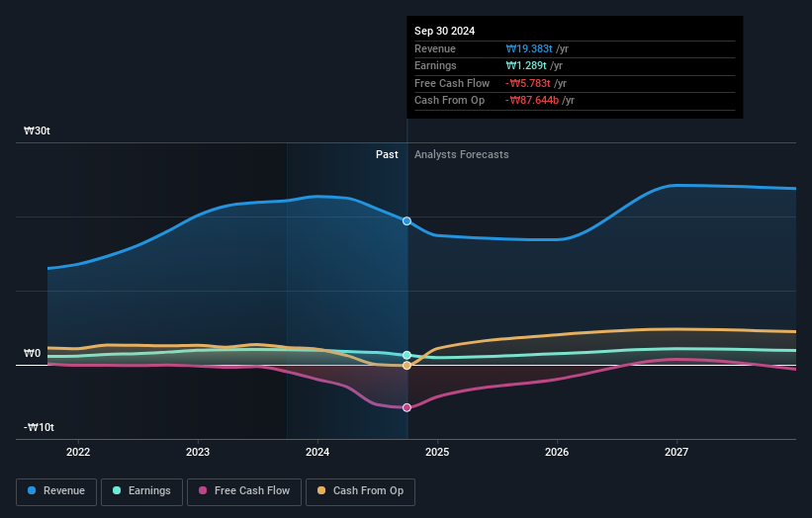Toggle the Earnings legend button

[141, 491]
